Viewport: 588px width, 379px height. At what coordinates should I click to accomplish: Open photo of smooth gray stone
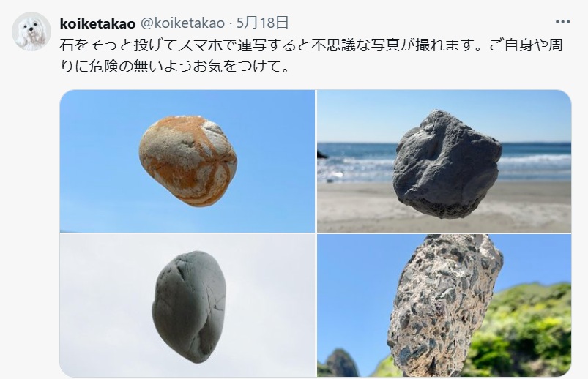tap(187, 306)
